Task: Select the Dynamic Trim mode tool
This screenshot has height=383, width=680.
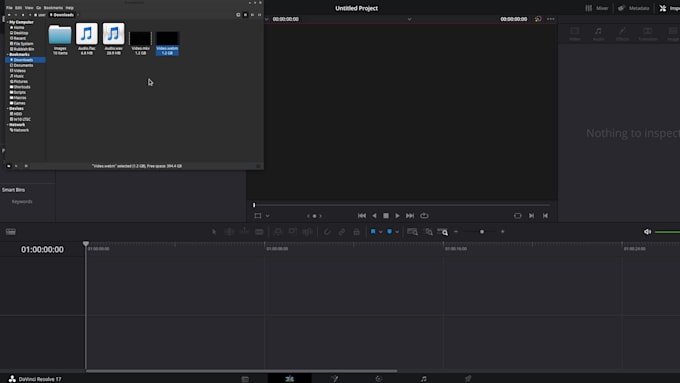Action: coord(245,232)
